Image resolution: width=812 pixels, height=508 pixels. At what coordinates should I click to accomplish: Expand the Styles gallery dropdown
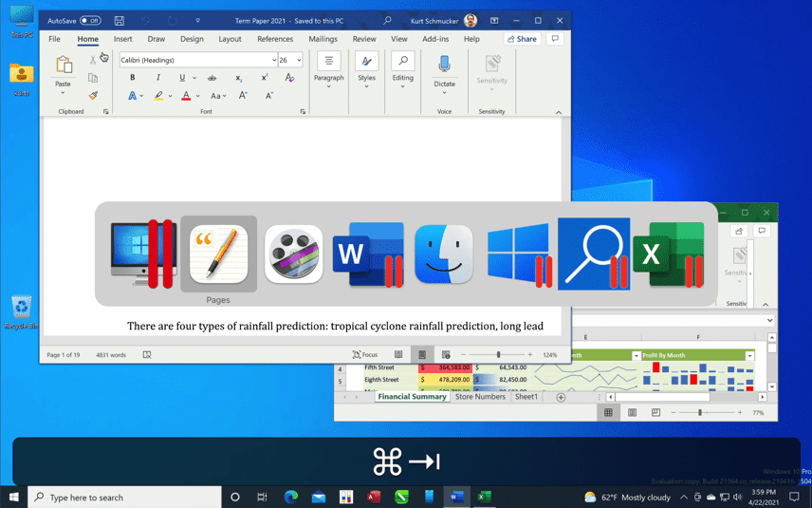click(366, 86)
